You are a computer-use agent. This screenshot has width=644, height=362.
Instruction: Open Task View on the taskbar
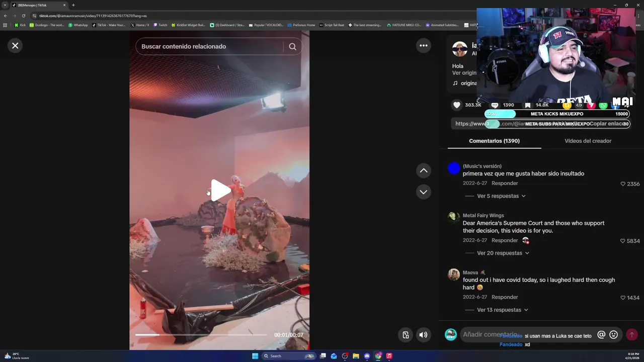coord(323,356)
